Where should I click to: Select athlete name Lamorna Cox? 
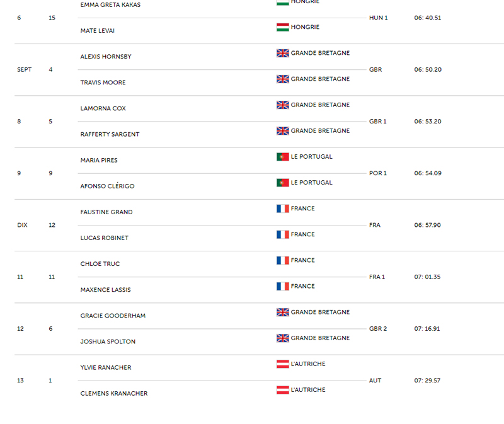(103, 108)
